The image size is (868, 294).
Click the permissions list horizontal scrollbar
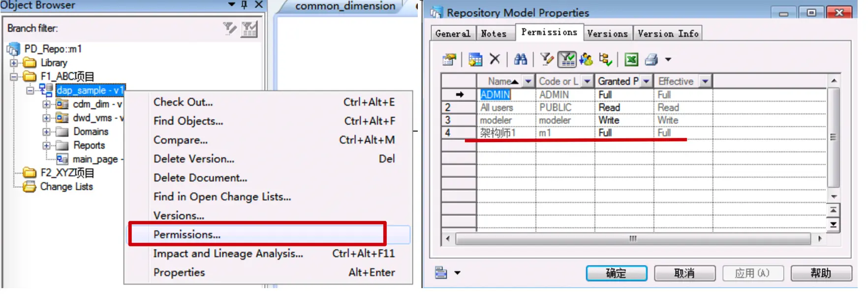click(x=633, y=238)
